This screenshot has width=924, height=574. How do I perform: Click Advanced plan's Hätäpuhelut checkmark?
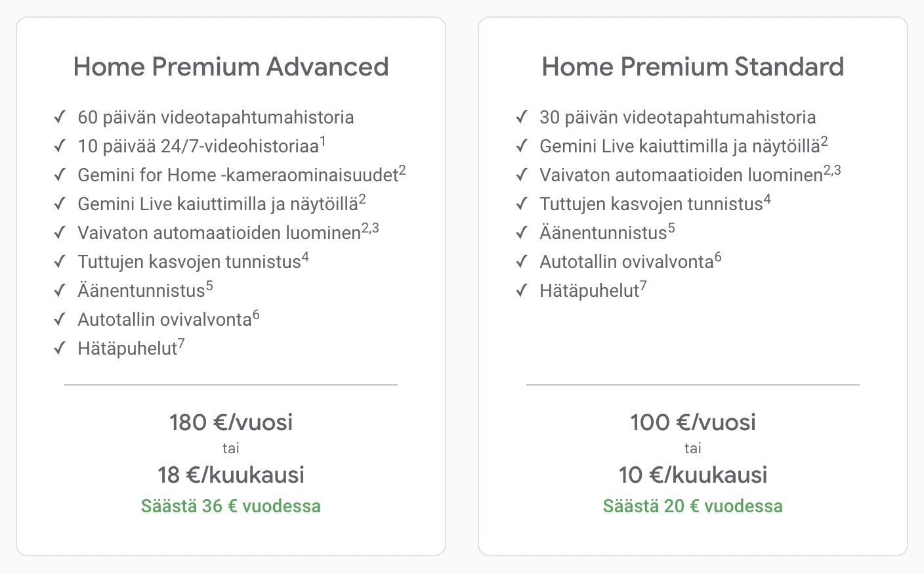click(x=60, y=348)
